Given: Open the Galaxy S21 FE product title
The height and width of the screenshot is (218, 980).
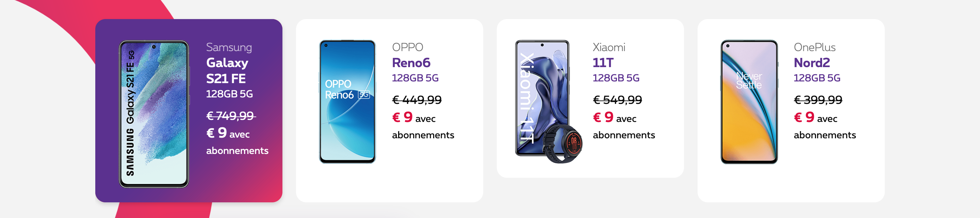Looking at the screenshot, I should click(x=227, y=71).
